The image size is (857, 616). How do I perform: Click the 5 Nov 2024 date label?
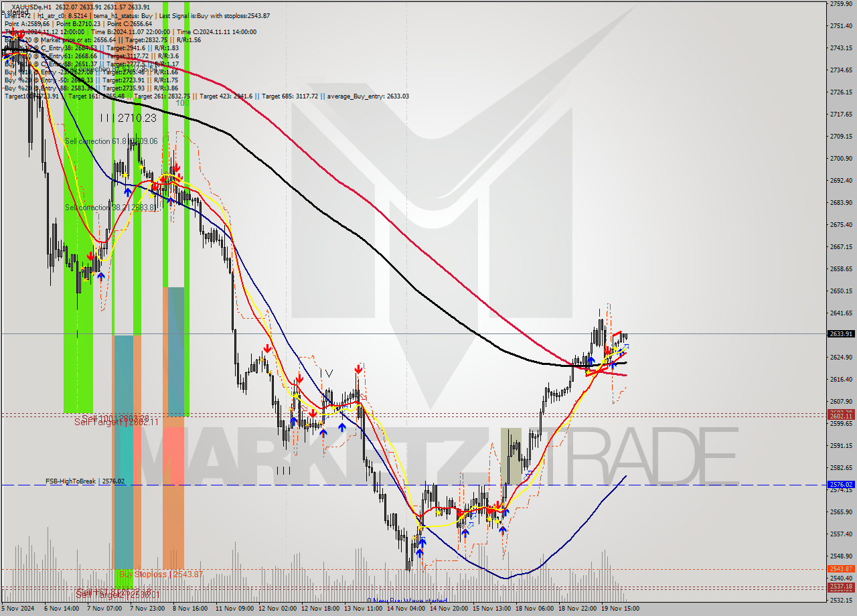pyautogui.click(x=18, y=609)
